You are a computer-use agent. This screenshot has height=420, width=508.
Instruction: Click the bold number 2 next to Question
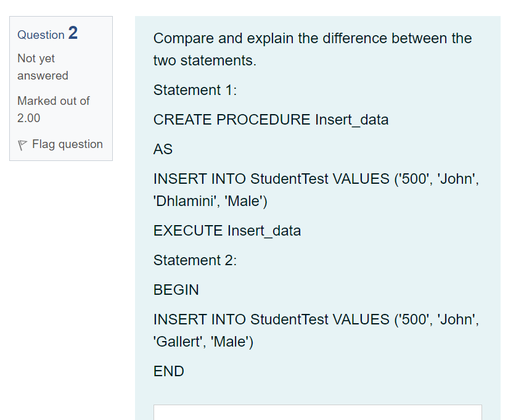pos(73,34)
